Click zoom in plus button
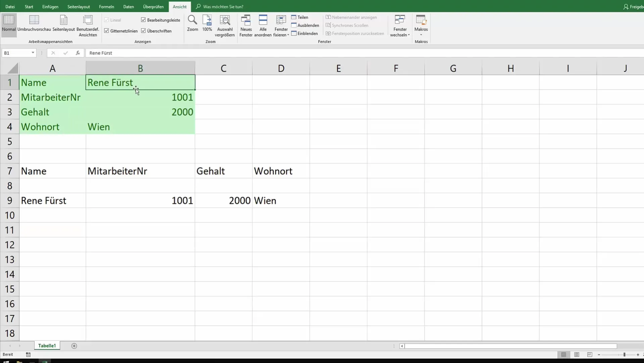 [638, 355]
